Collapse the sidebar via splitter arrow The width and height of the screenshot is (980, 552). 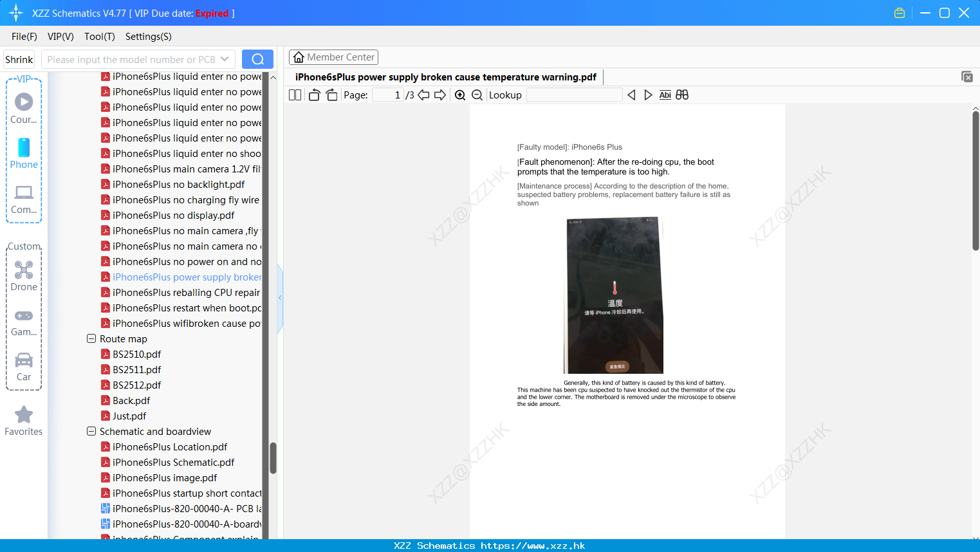280,298
